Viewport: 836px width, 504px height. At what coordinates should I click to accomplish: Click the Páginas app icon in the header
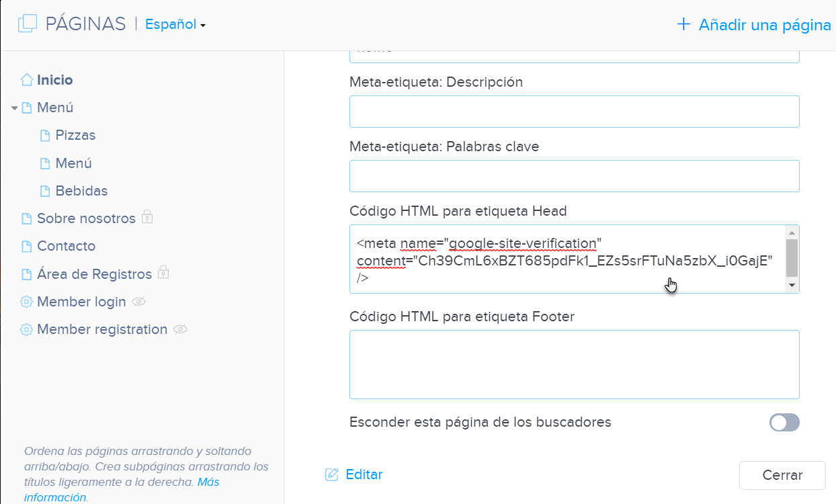pyautogui.click(x=26, y=22)
